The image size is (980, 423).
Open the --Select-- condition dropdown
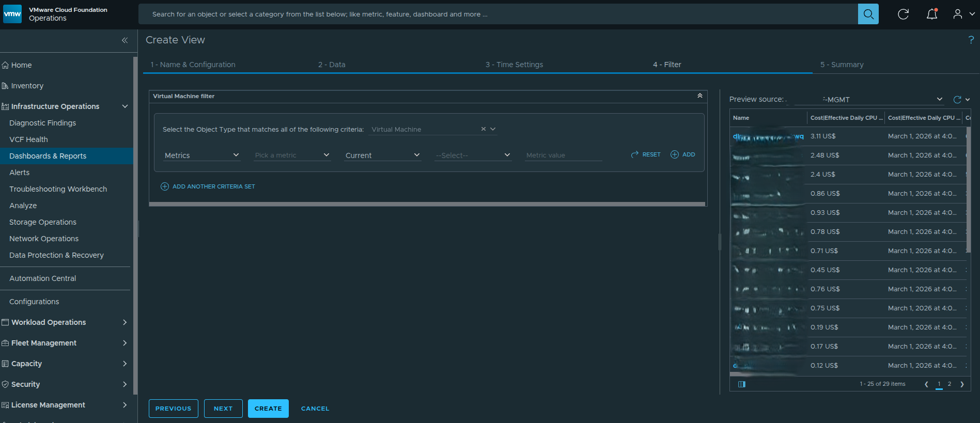[473, 155]
